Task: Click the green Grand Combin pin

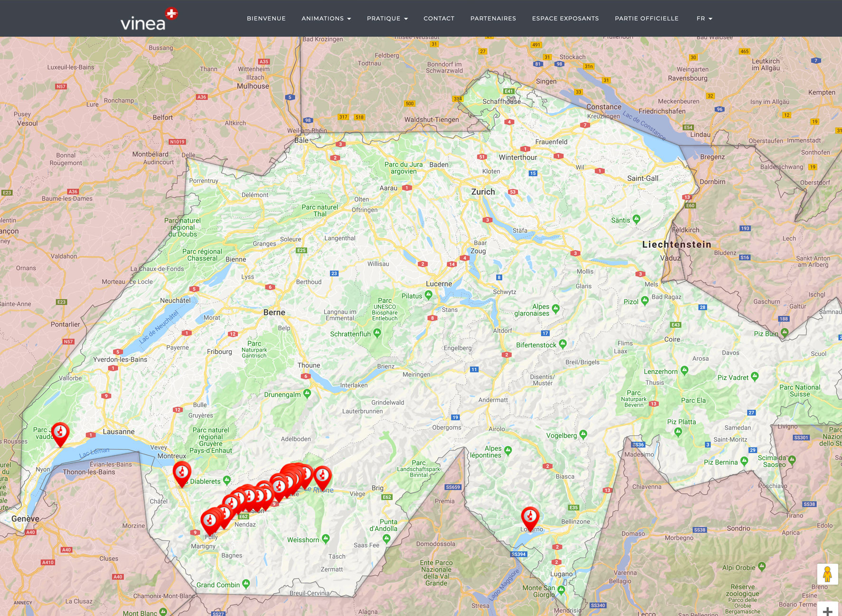Action: [x=246, y=583]
